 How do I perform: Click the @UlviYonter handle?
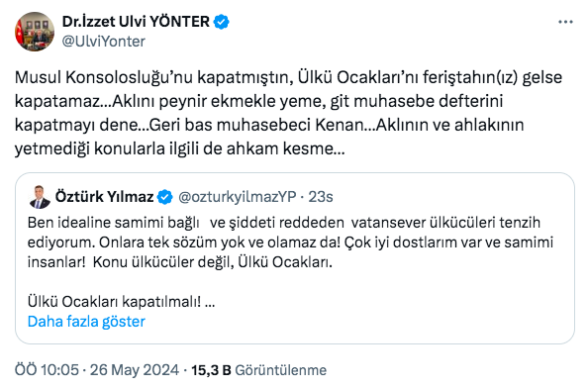[x=104, y=42]
